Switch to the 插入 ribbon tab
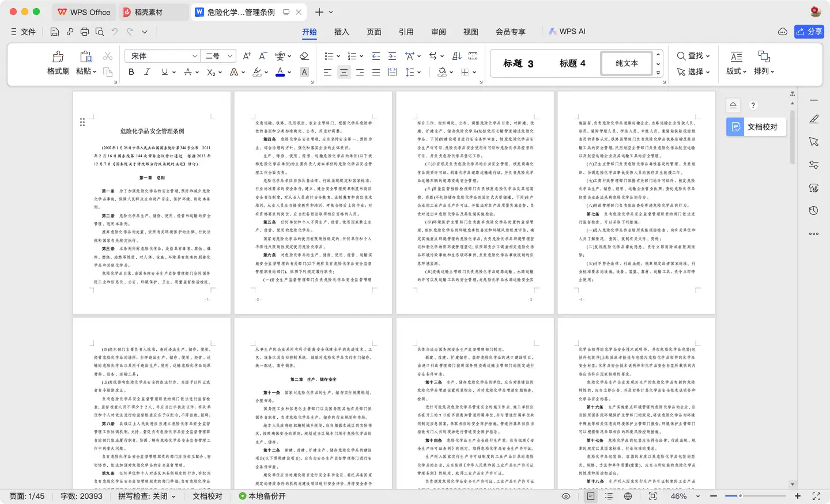Image resolution: width=830 pixels, height=504 pixels. (342, 32)
